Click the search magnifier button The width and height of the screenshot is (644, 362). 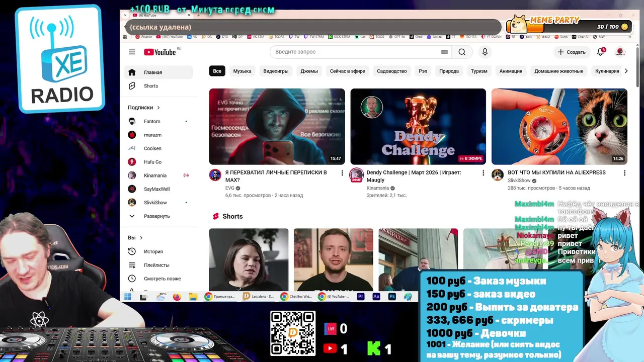462,52
